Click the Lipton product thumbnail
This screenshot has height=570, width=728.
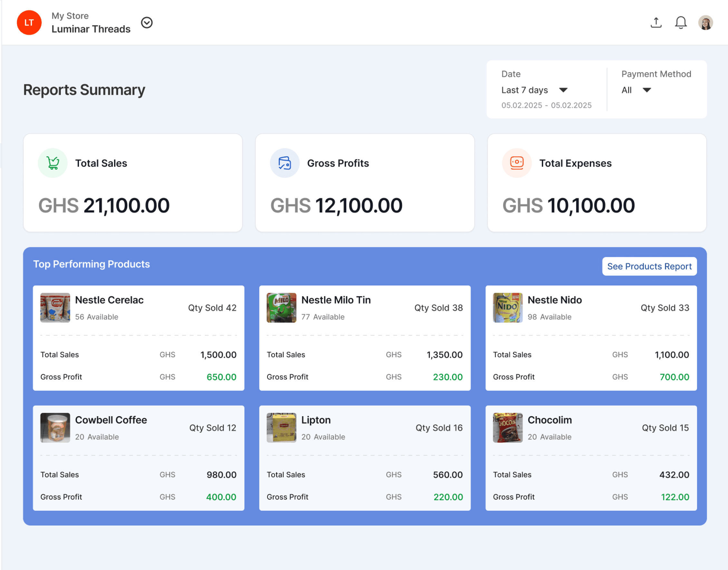(x=282, y=427)
